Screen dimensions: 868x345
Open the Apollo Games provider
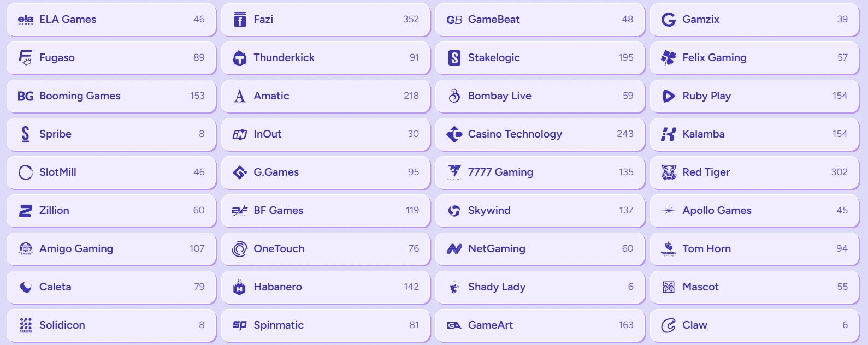tap(754, 211)
